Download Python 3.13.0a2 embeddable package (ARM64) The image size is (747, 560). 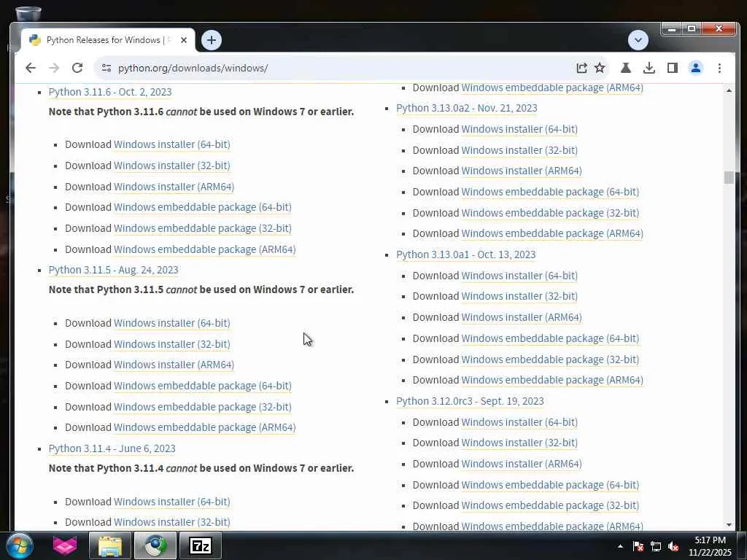pyautogui.click(x=553, y=234)
